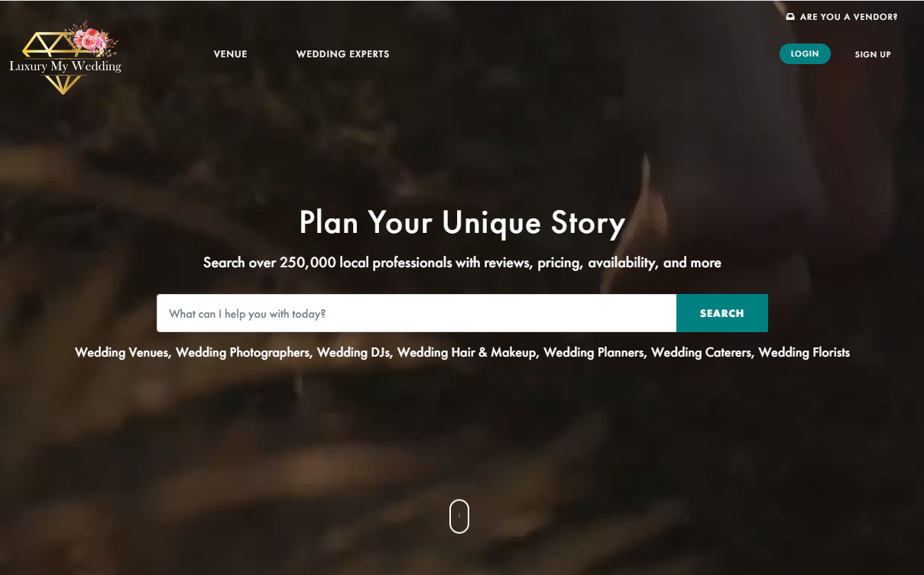Open the Venue menu
Screen dimensions: 924x575
tap(231, 54)
